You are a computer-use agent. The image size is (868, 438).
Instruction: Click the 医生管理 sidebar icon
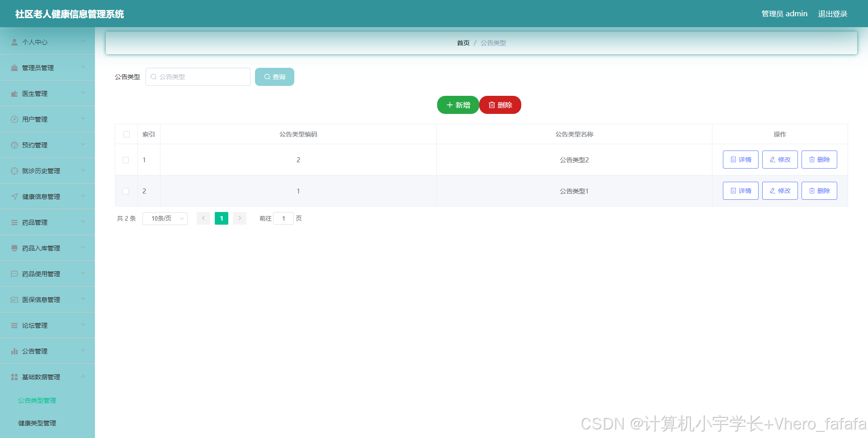14,93
